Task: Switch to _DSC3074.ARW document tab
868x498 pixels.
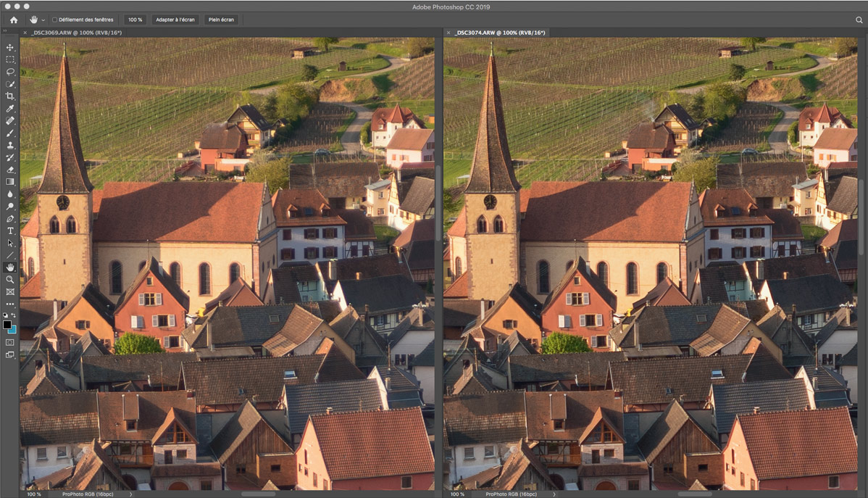Action: 498,33
